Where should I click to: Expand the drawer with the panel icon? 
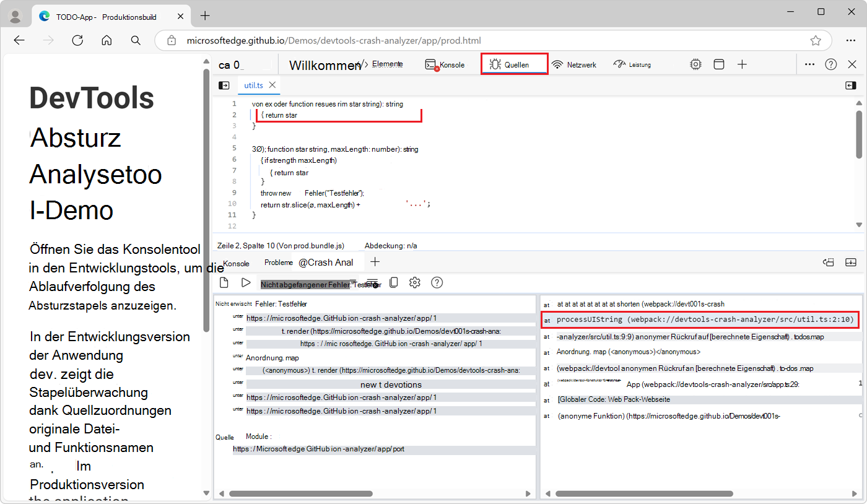pyautogui.click(x=850, y=263)
